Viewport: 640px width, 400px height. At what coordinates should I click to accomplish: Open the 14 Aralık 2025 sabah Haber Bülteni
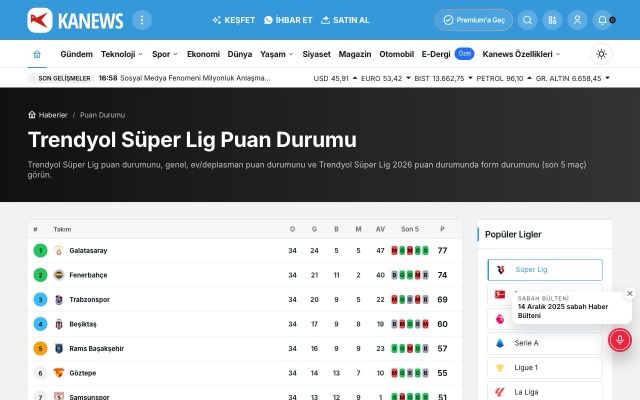pos(563,311)
